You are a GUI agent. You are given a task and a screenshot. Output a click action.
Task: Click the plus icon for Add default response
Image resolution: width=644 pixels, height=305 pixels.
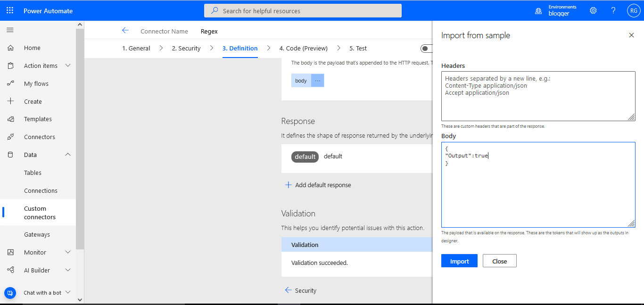[288, 185]
